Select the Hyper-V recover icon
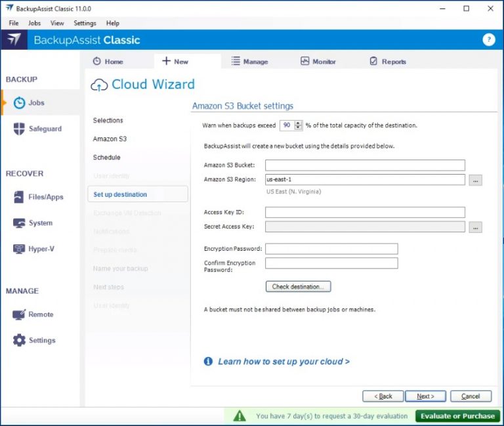This screenshot has height=426, width=504. click(19, 249)
